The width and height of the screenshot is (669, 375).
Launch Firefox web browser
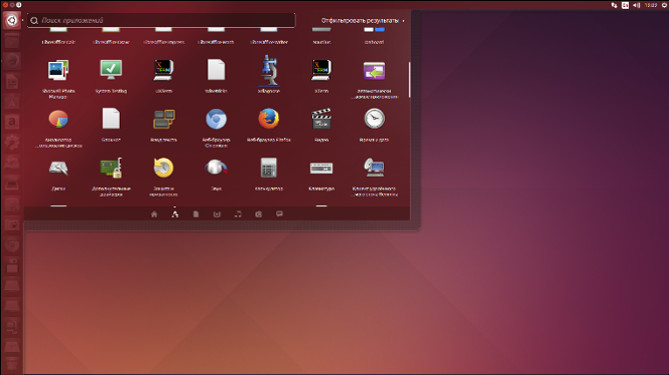click(269, 119)
